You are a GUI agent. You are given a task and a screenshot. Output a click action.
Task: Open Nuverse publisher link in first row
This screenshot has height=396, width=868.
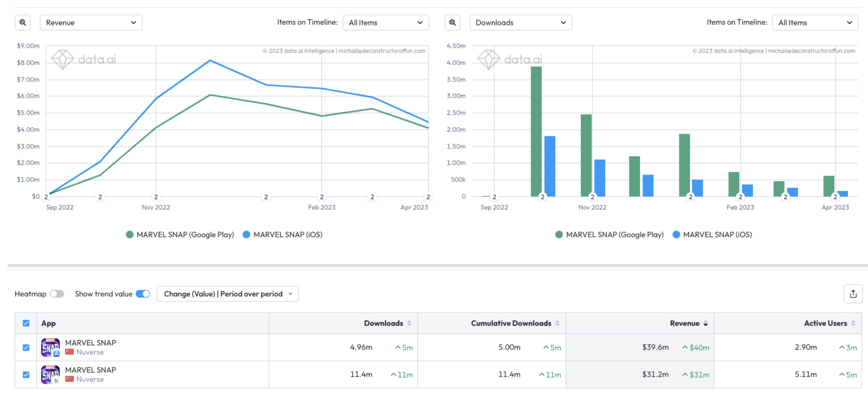coord(90,352)
